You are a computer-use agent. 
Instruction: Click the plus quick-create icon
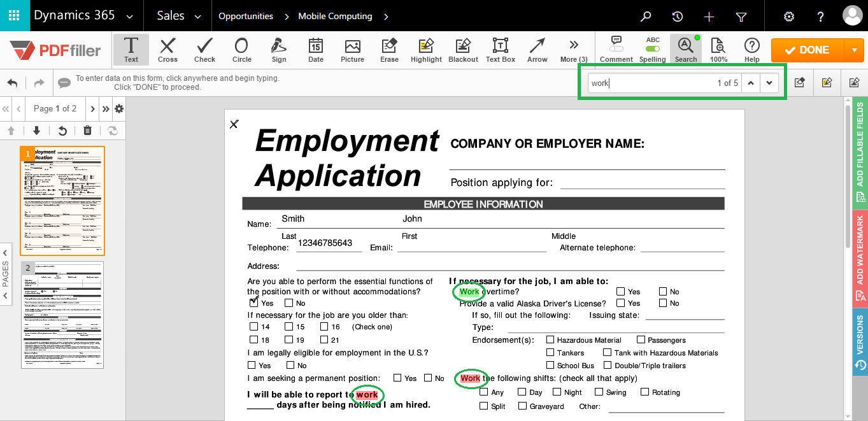pos(709,17)
